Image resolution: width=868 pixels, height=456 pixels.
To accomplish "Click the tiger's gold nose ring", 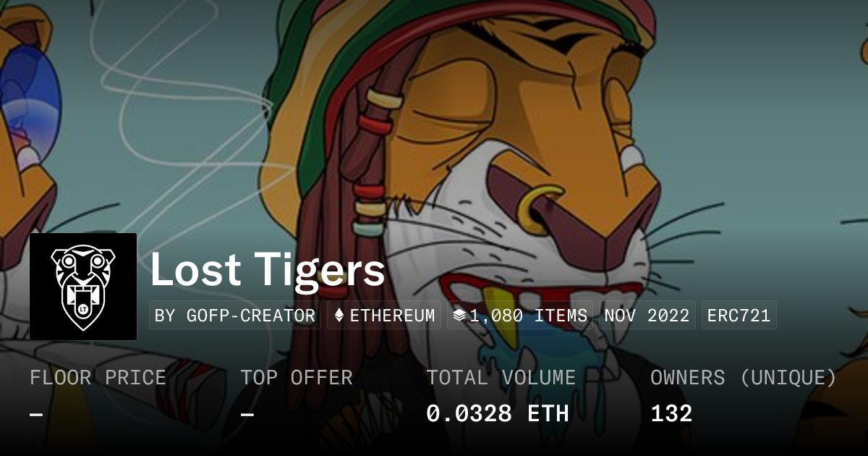I will click(x=537, y=210).
